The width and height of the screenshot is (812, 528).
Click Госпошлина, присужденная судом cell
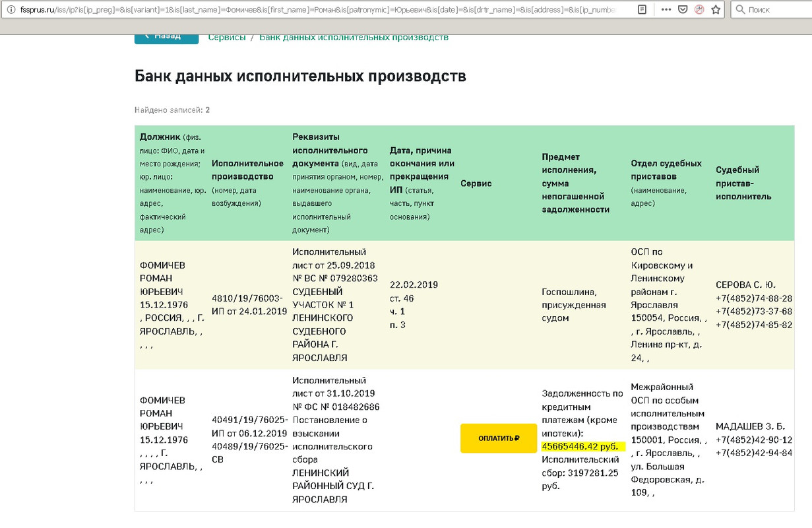[574, 305]
